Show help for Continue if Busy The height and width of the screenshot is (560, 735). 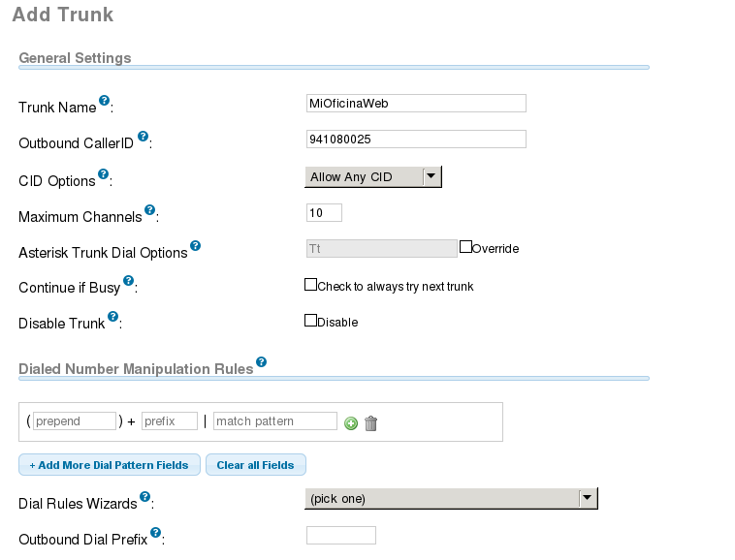point(128,281)
